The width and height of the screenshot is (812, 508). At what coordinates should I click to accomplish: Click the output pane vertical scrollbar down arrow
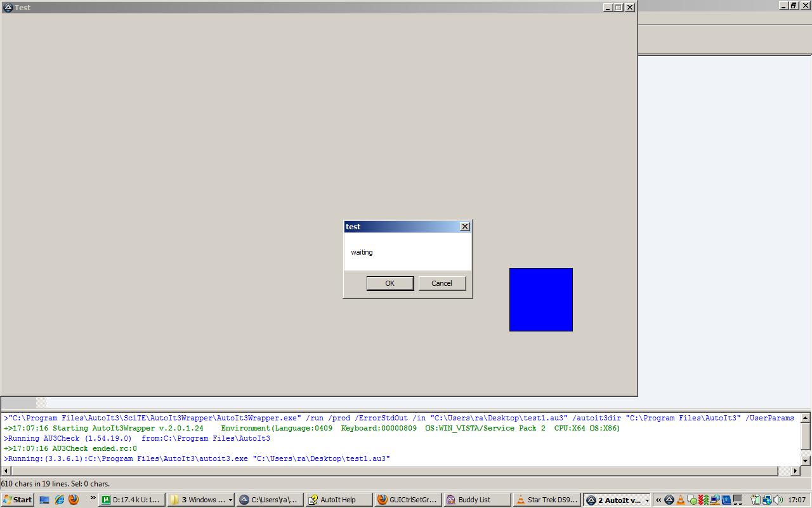tap(806, 460)
